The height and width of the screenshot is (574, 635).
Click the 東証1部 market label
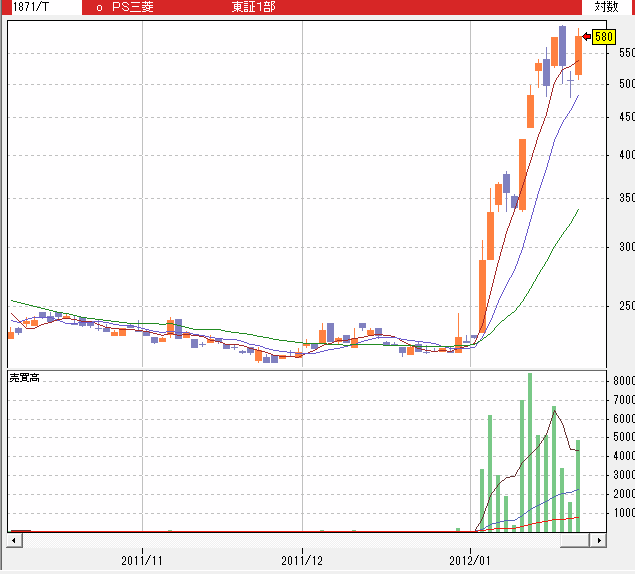pos(254,7)
